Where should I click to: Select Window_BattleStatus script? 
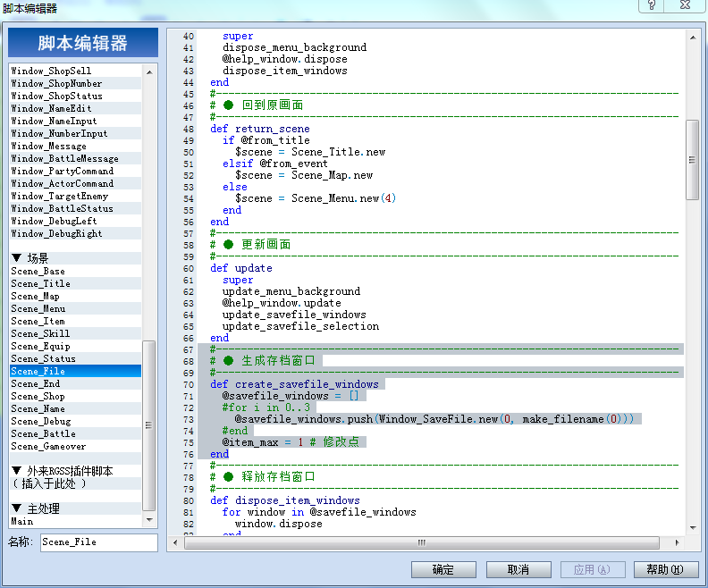(75, 209)
